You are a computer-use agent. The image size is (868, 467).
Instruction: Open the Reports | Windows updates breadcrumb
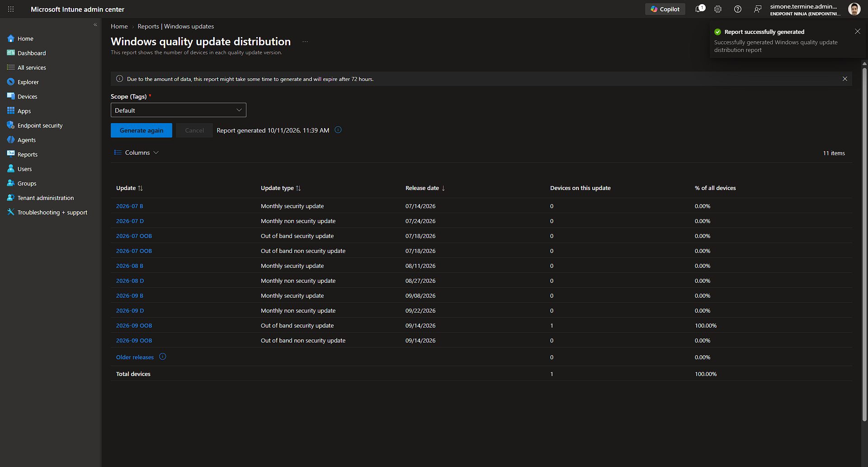click(x=176, y=26)
